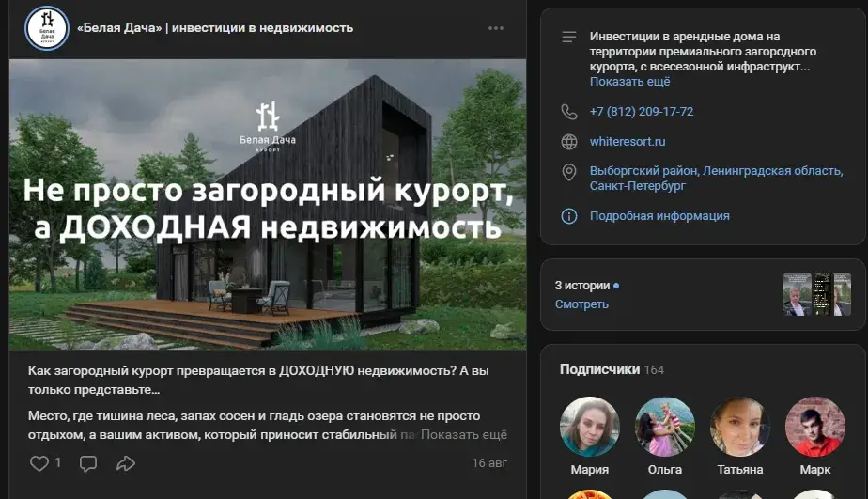Click the phone handset icon
This screenshot has height=499, width=868.
point(569,112)
